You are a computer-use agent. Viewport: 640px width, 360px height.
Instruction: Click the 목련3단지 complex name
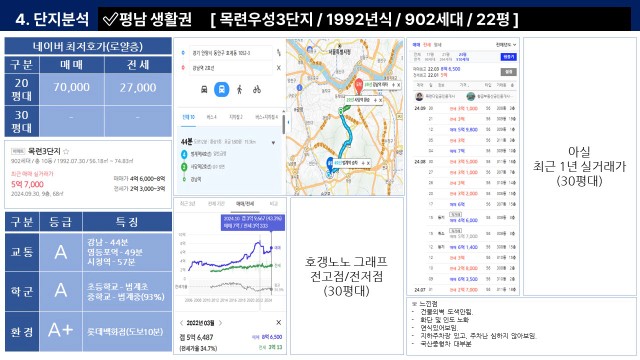point(44,151)
